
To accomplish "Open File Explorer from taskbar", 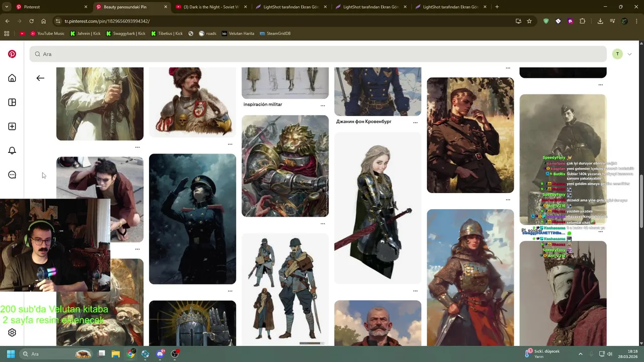I will click(x=115, y=354).
